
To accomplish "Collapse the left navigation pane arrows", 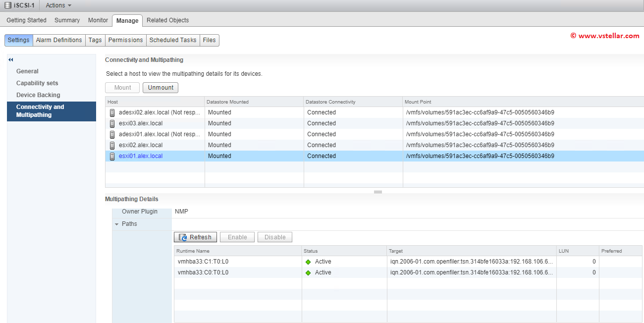I will click(11, 60).
